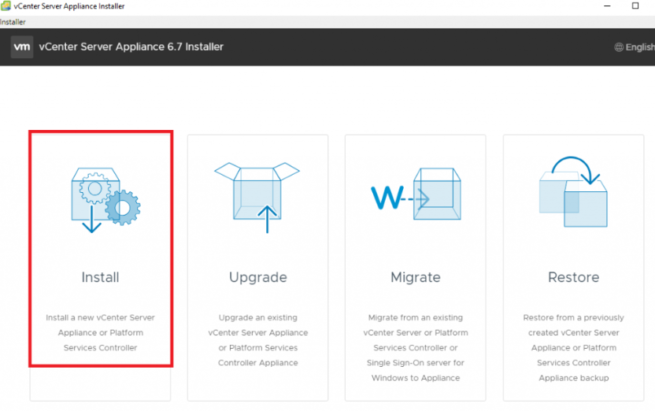
Task: Click the globe language icon
Action: (619, 47)
